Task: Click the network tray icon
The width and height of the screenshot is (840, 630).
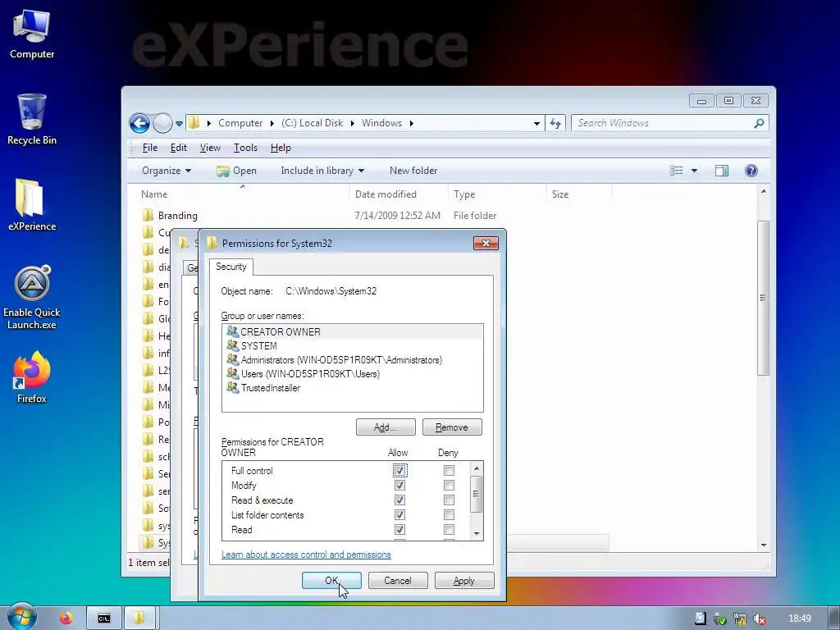Action: [740, 619]
